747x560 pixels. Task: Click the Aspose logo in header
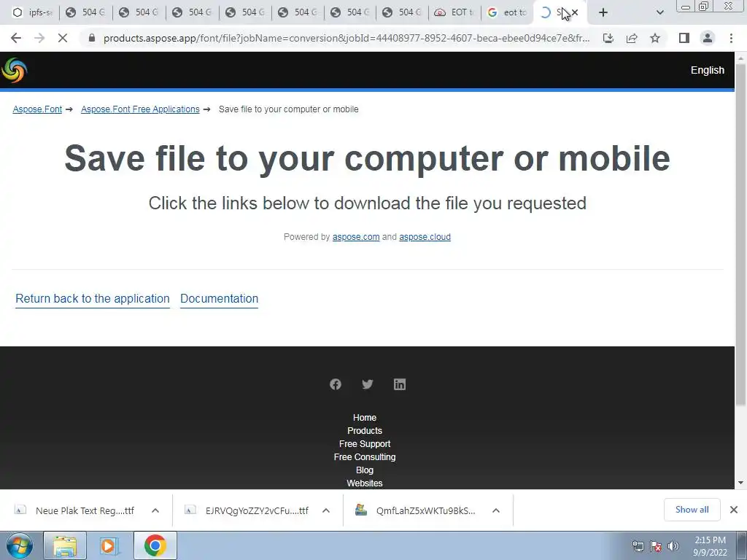[x=15, y=71]
